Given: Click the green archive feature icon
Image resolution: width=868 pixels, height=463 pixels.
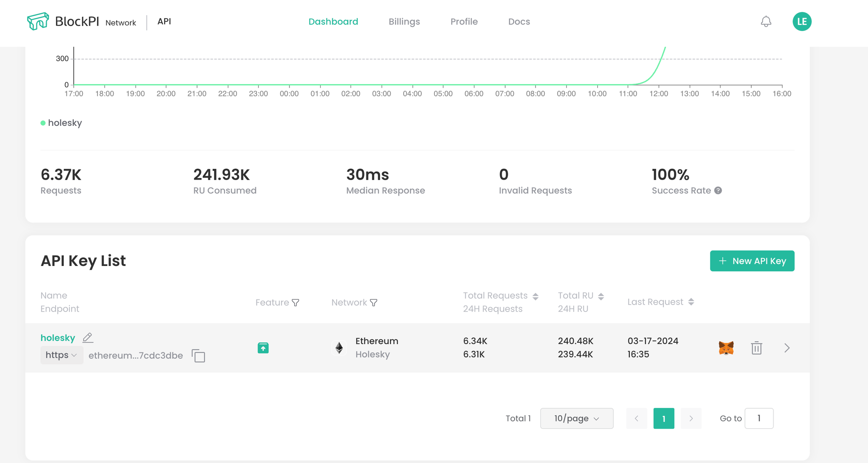Looking at the screenshot, I should click(x=263, y=348).
